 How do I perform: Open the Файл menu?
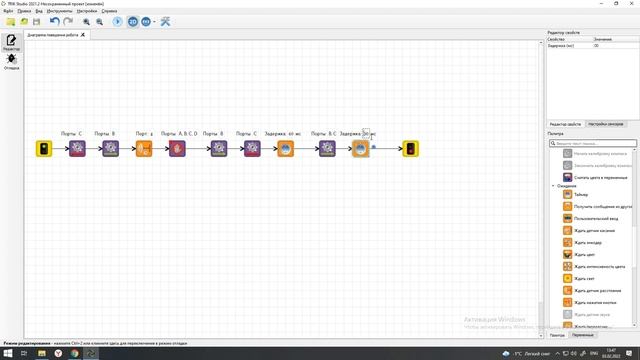[x=8, y=11]
